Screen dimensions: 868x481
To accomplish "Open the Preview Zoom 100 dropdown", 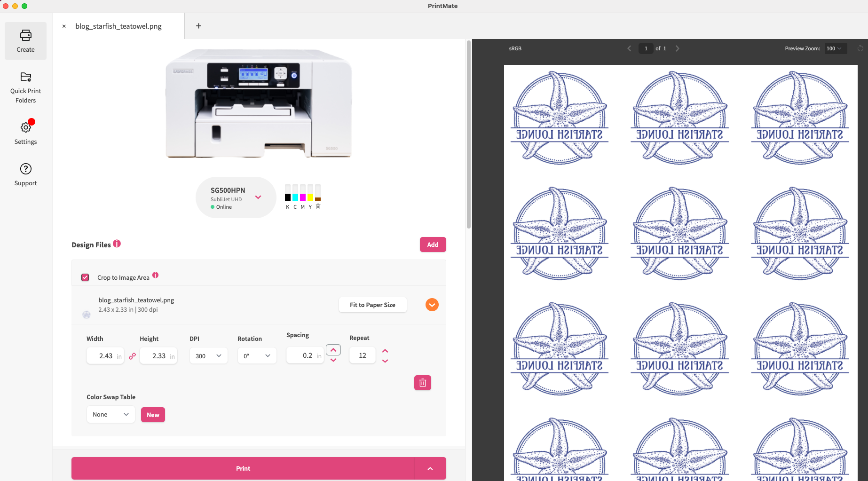I will pos(836,48).
